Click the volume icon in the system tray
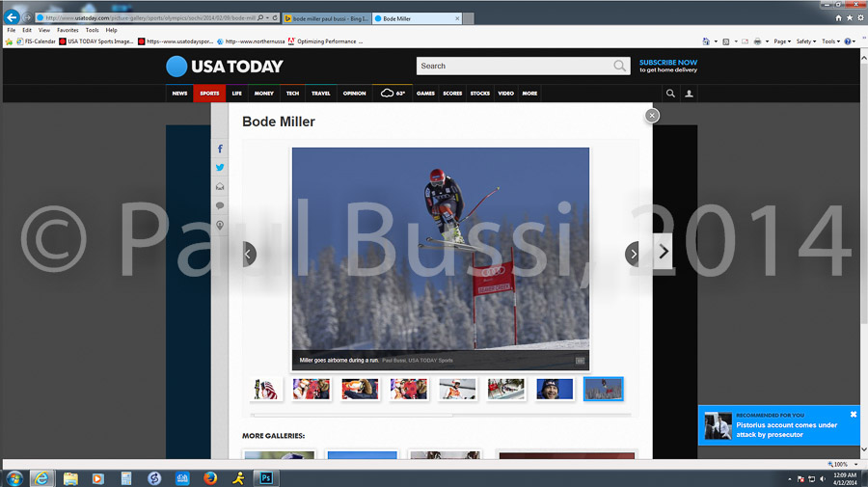 pyautogui.click(x=822, y=478)
